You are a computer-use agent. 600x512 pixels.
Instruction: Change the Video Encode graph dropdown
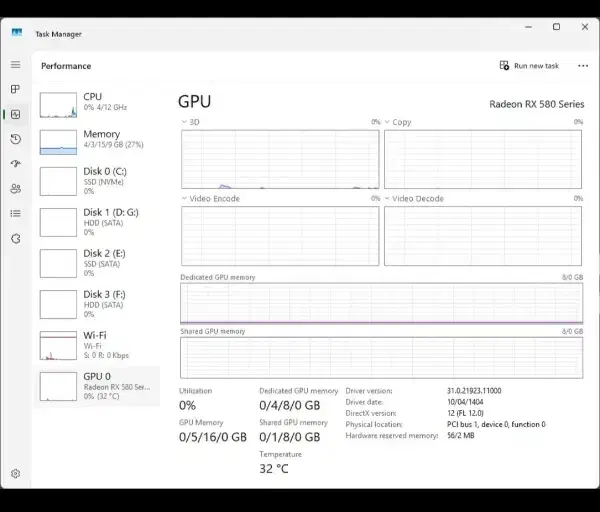[184, 199]
